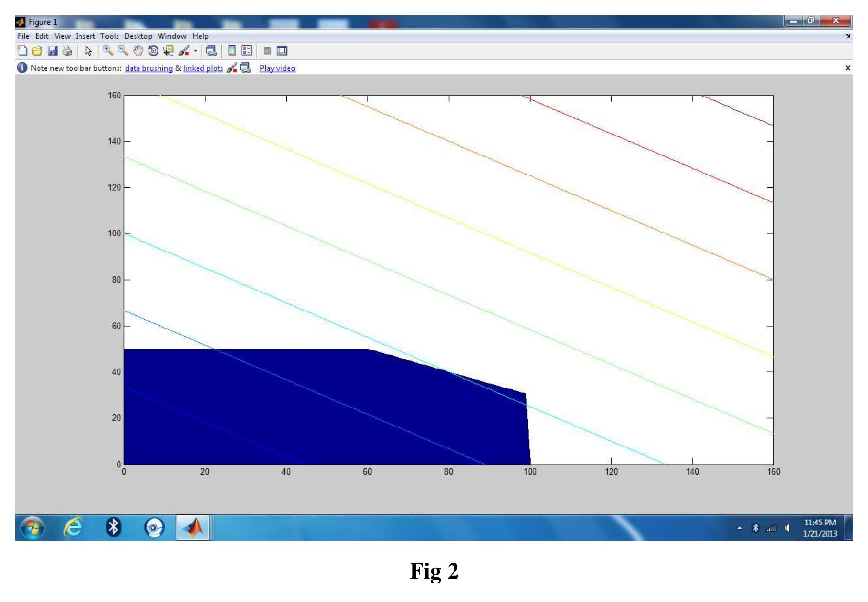Insert a legend via toolbar icon
This screenshot has height=602, width=868.
click(247, 51)
